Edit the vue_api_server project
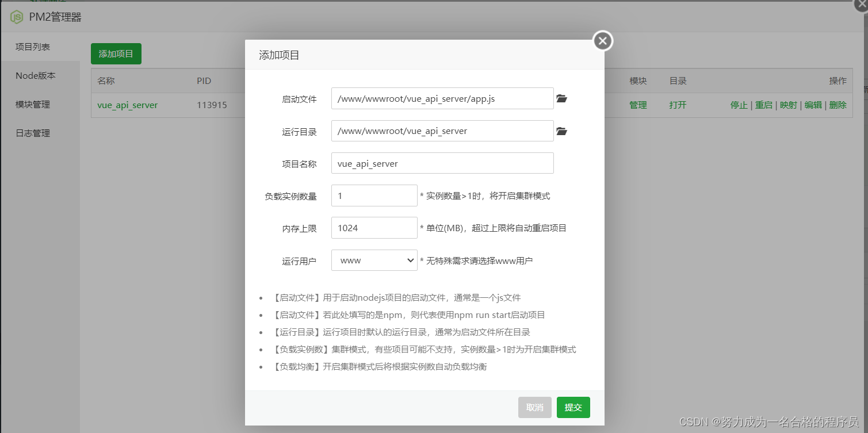 [813, 105]
